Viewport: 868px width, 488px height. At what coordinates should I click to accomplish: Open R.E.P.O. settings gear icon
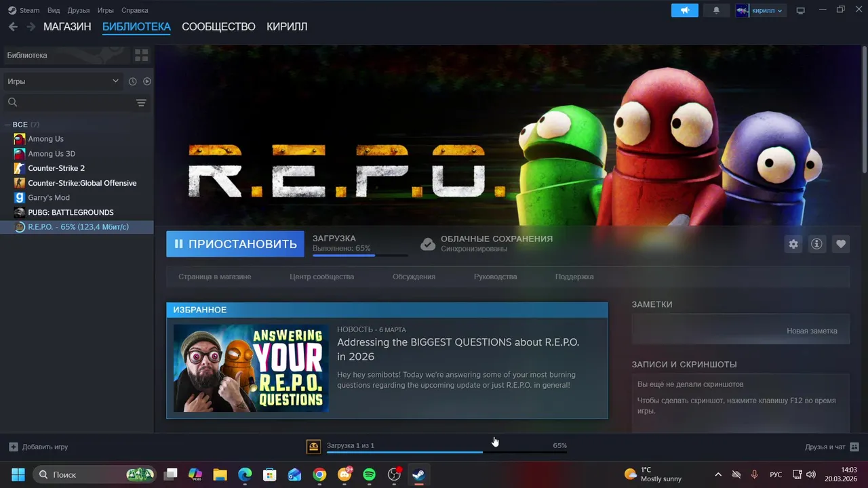tap(793, 244)
